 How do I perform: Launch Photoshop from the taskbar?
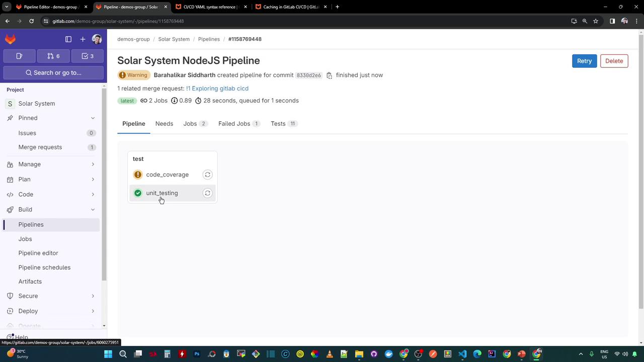(x=197, y=354)
